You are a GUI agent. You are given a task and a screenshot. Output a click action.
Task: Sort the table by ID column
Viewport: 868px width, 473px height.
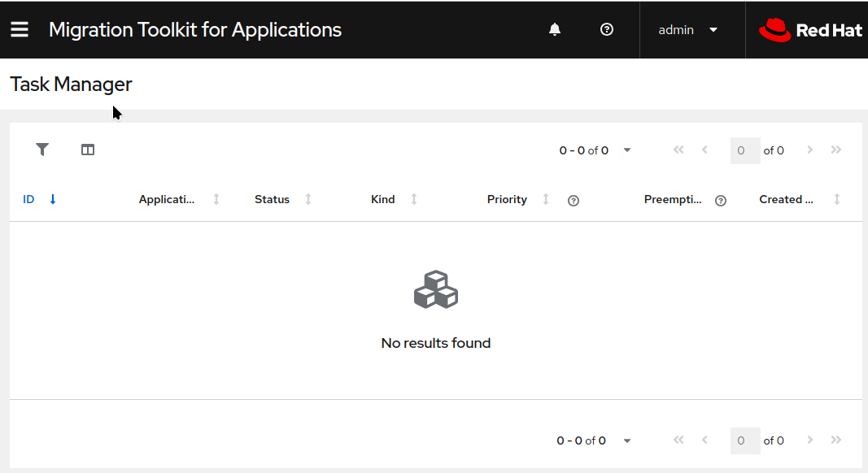[40, 199]
